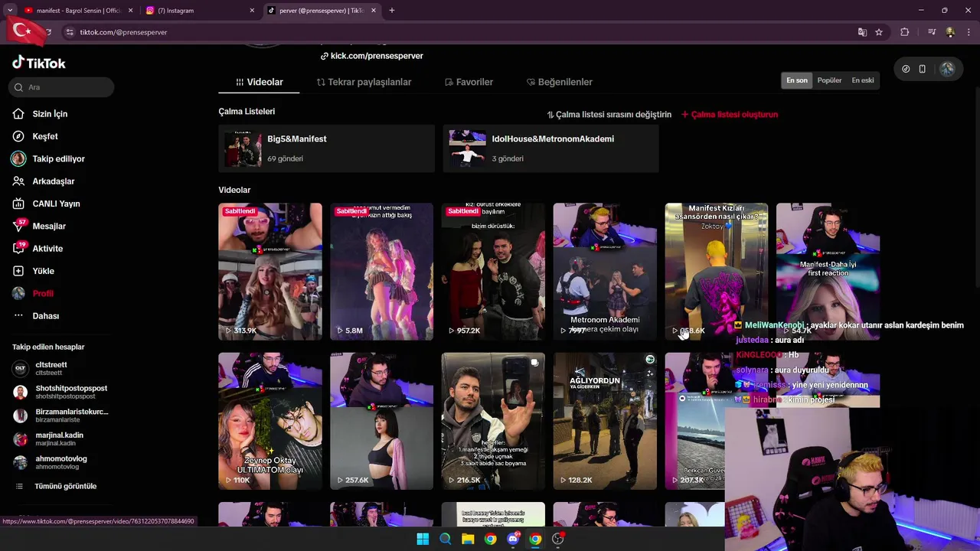This screenshot has height=551, width=980.
Task: Open the Beğenilenler tab
Action: click(559, 82)
